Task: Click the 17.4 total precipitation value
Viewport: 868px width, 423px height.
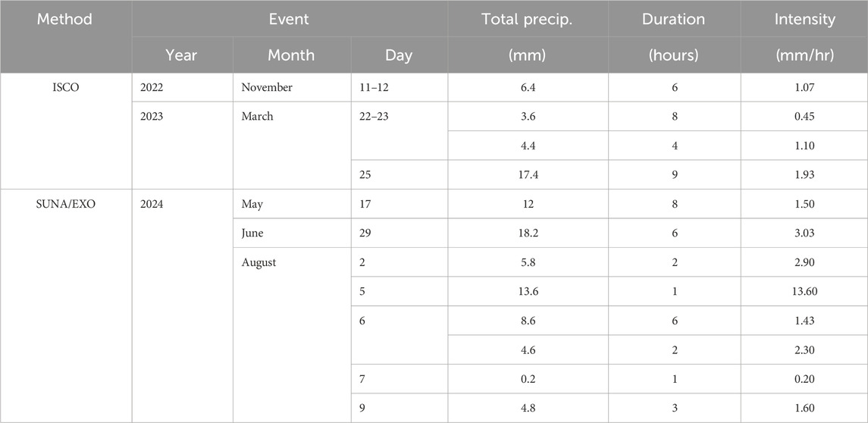Action: click(x=527, y=175)
